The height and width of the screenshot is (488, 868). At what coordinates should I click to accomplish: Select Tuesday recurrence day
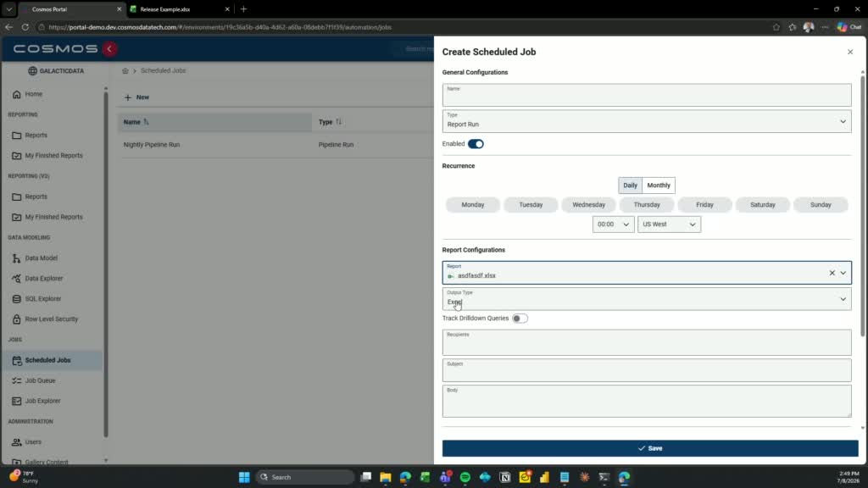pyautogui.click(x=531, y=205)
